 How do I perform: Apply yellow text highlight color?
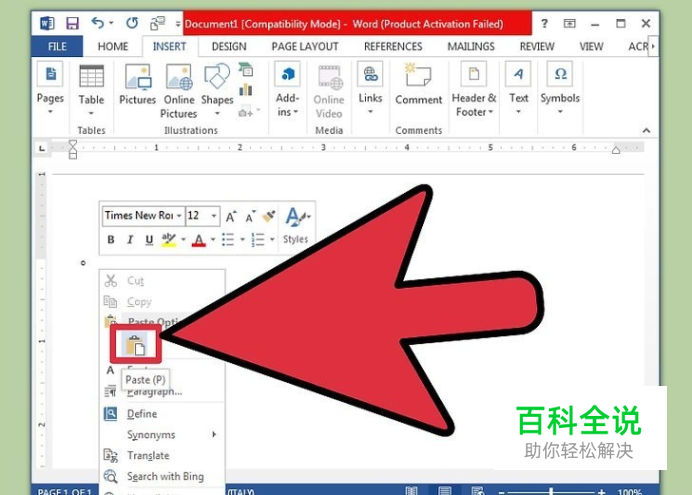point(169,240)
